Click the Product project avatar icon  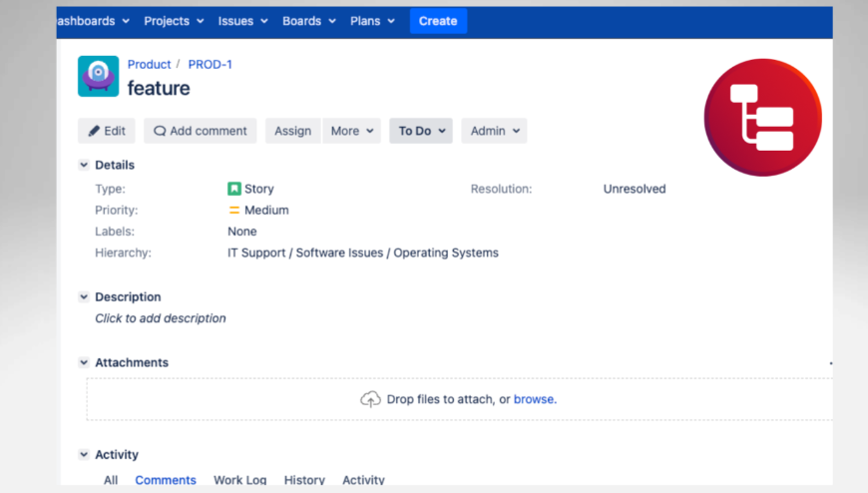(x=98, y=77)
